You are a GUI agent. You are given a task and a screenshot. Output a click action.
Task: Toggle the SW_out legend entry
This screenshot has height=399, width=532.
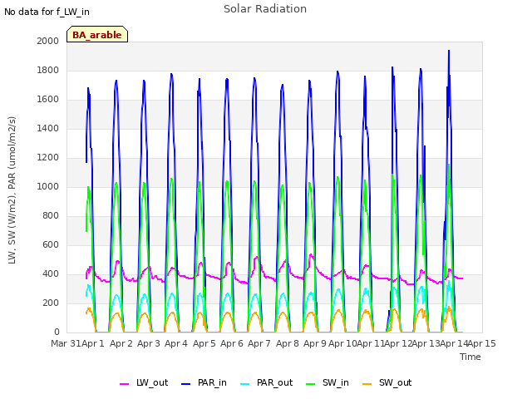point(387,382)
